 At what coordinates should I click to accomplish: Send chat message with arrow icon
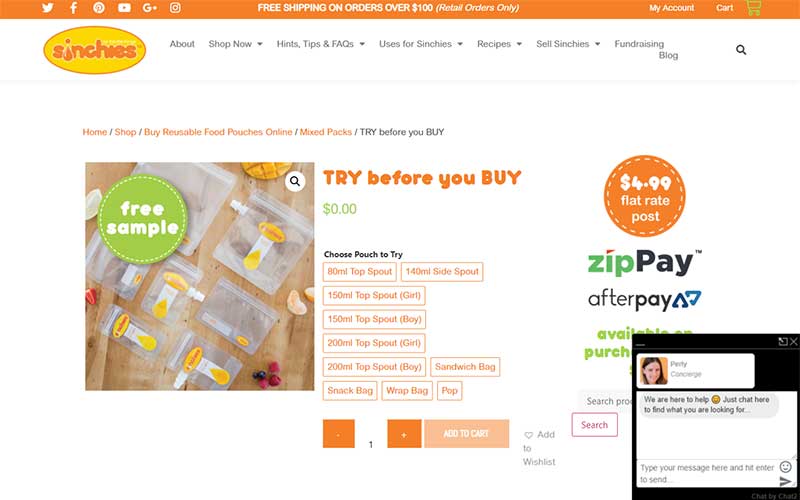pos(786,482)
